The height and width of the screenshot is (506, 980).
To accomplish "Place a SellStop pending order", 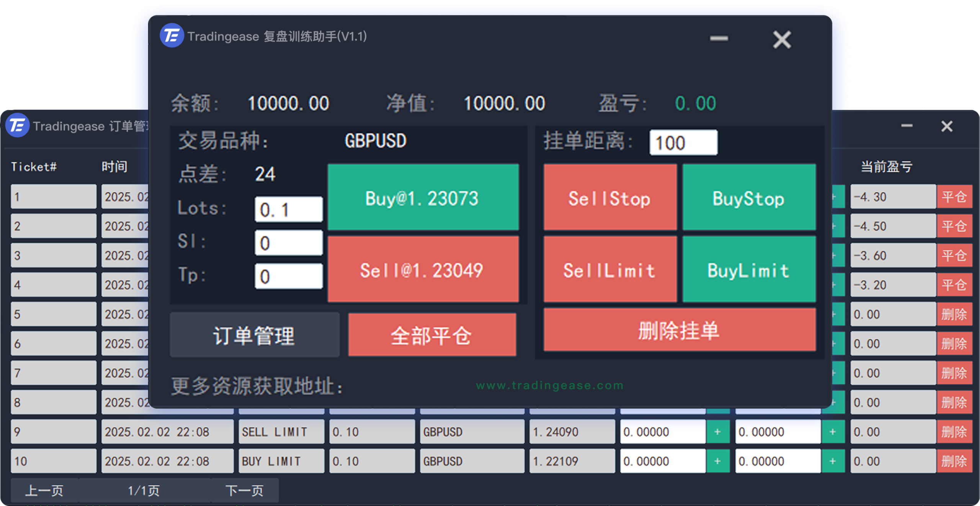I will [x=610, y=198].
